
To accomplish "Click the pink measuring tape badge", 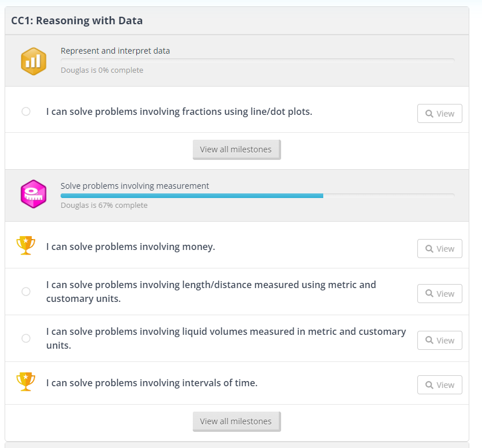I will [x=33, y=194].
